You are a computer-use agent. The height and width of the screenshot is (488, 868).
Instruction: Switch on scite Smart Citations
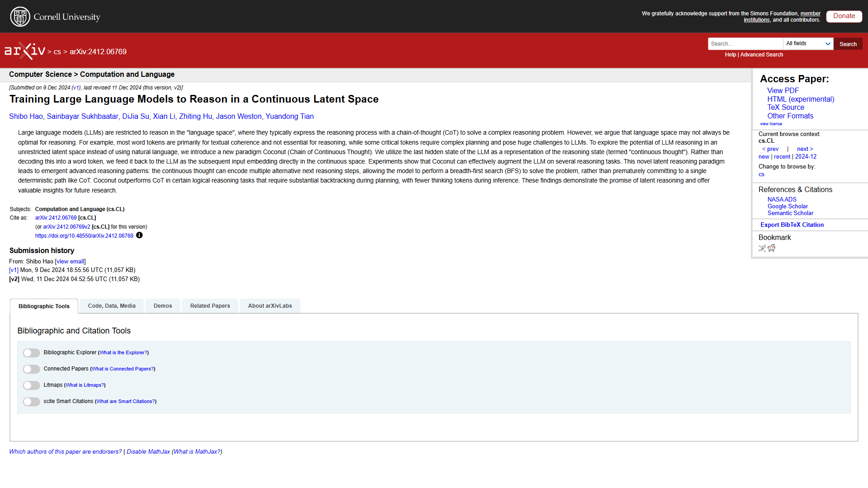[32, 402]
